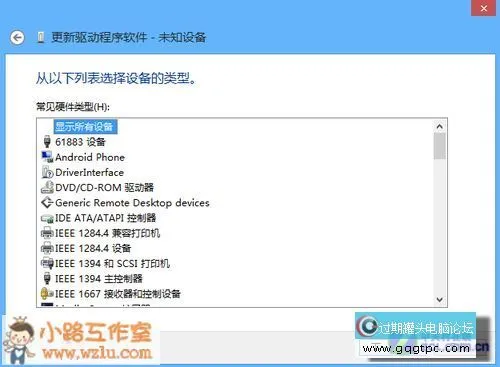Select IDE ATA/ATAPI 控制器 entry
This screenshot has width=500, height=367.
point(105,218)
